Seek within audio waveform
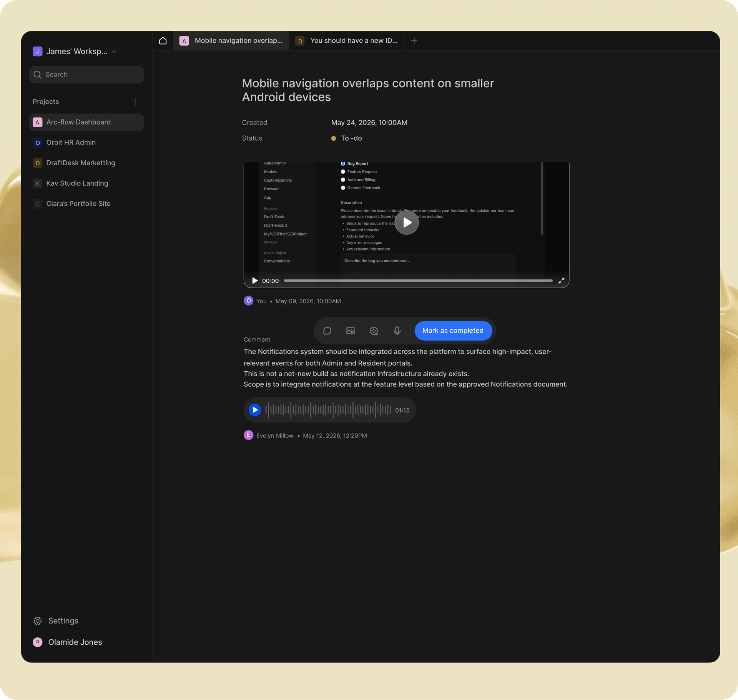This screenshot has width=738, height=700. 328,410
